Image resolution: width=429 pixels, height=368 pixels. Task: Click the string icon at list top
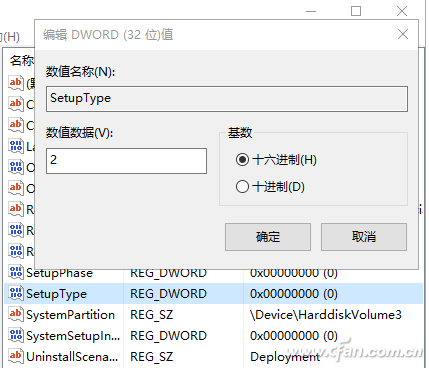16,83
